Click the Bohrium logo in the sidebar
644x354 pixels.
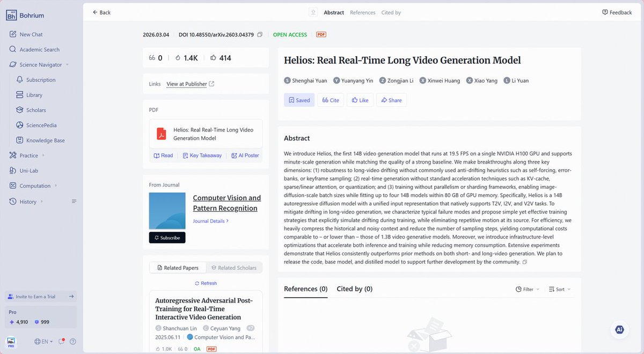tap(26, 16)
